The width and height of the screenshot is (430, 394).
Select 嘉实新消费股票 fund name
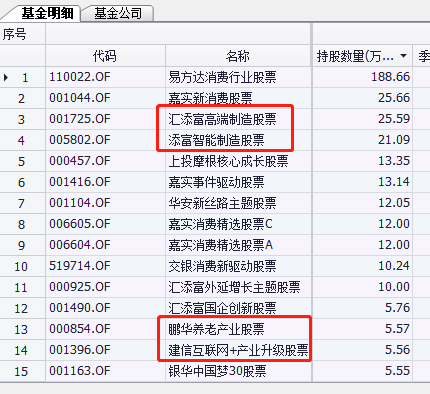[x=210, y=98]
